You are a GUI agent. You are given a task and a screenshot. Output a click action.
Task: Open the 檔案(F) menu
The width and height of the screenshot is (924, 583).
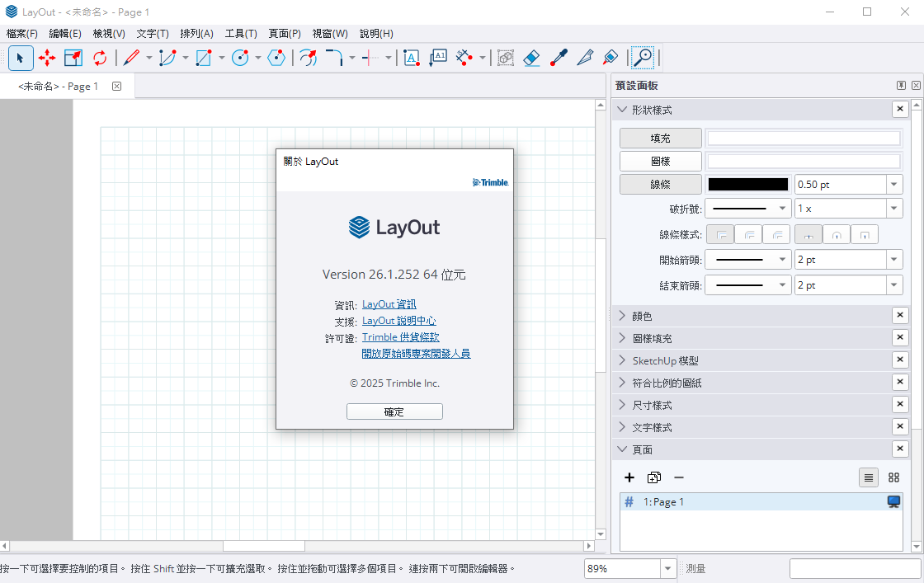[21, 34]
